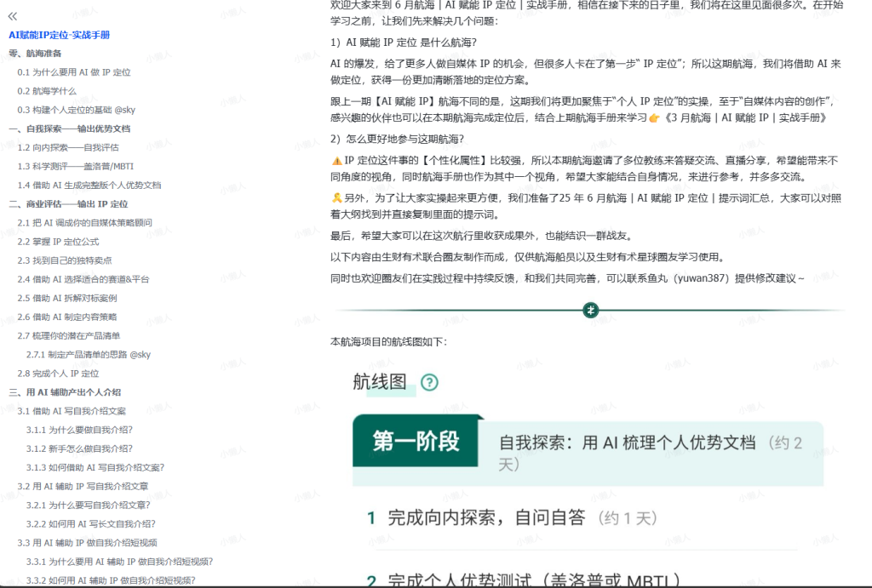Image resolution: width=872 pixels, height=588 pixels.
Task: Open 0.3 构建个人定位的基础 @sky
Action: (76, 110)
